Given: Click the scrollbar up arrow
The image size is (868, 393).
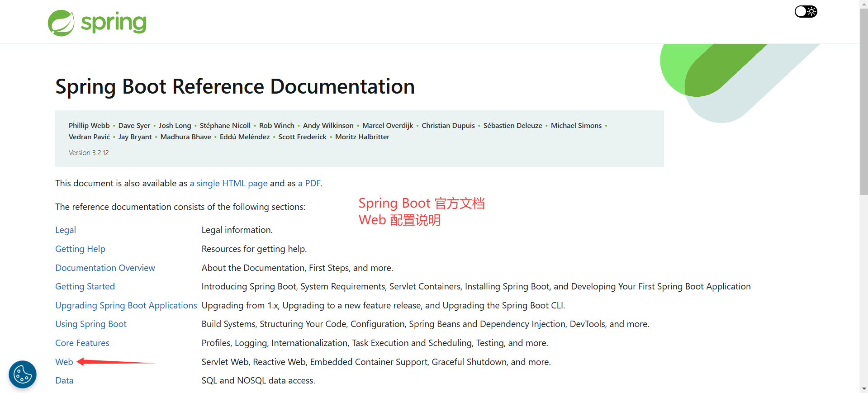Looking at the screenshot, I should (x=864, y=4).
